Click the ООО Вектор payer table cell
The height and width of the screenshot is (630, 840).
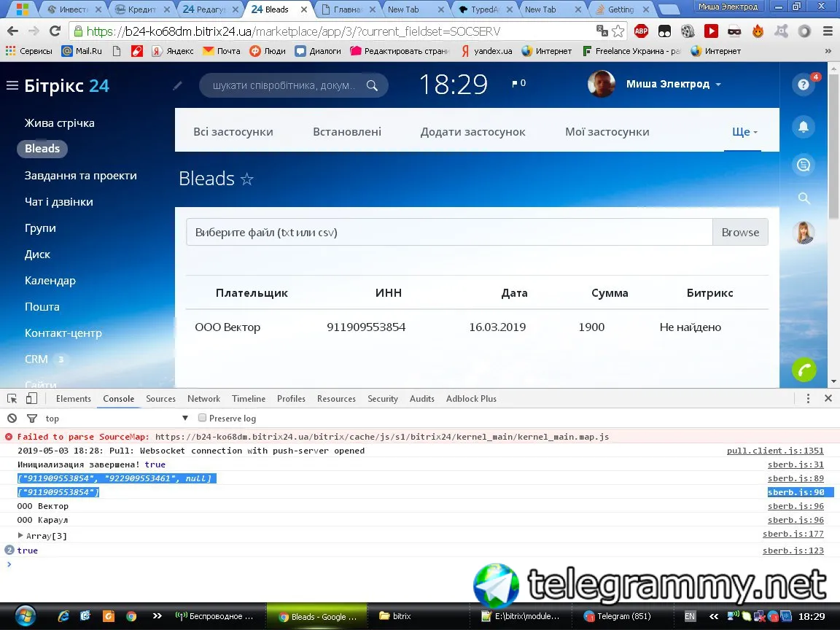pyautogui.click(x=227, y=327)
